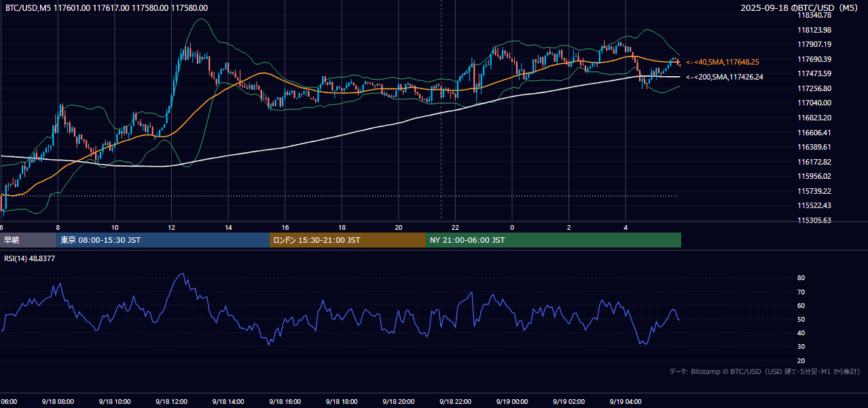Click price axis value 116606.41
The height and width of the screenshot is (408, 868).
(814, 133)
